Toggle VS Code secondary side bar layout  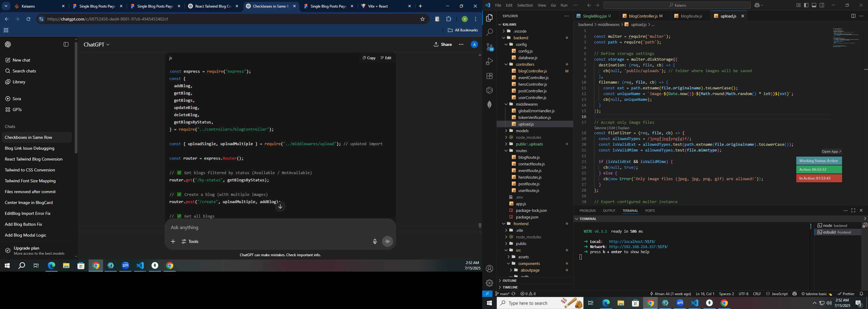[822, 5]
